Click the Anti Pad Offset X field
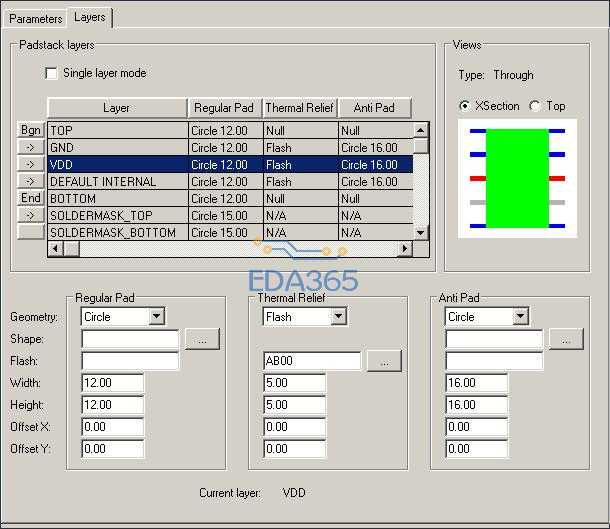Screen dimensions: 610x529 (x=477, y=427)
